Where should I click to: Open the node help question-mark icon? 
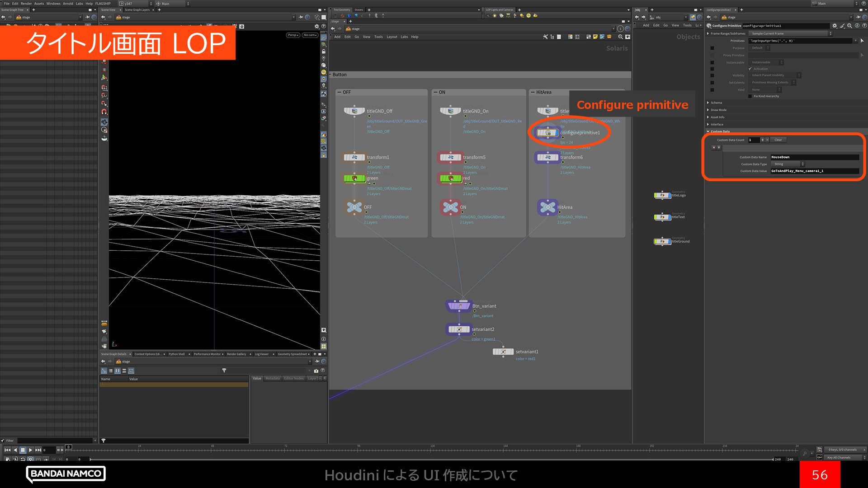click(863, 26)
